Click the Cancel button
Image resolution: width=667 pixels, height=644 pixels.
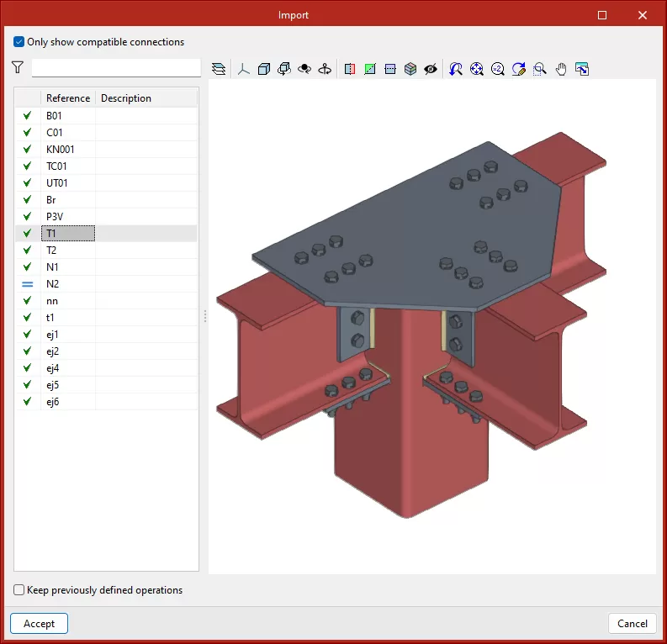(632, 624)
